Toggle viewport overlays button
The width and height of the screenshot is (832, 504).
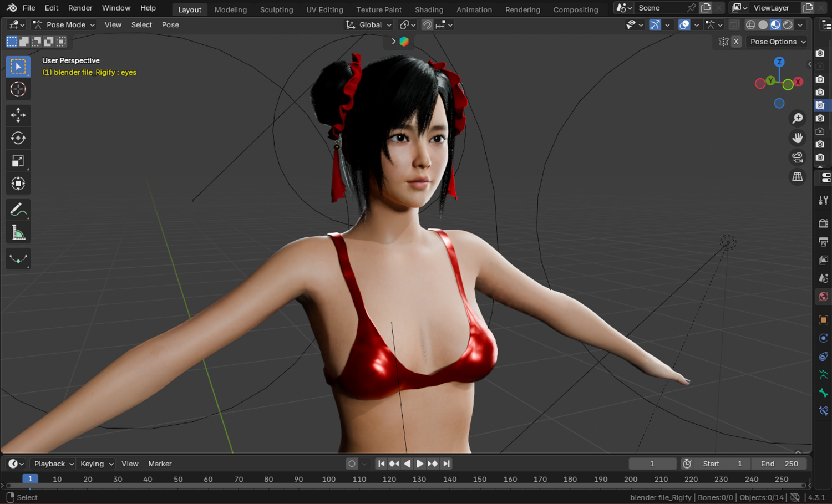coord(684,25)
